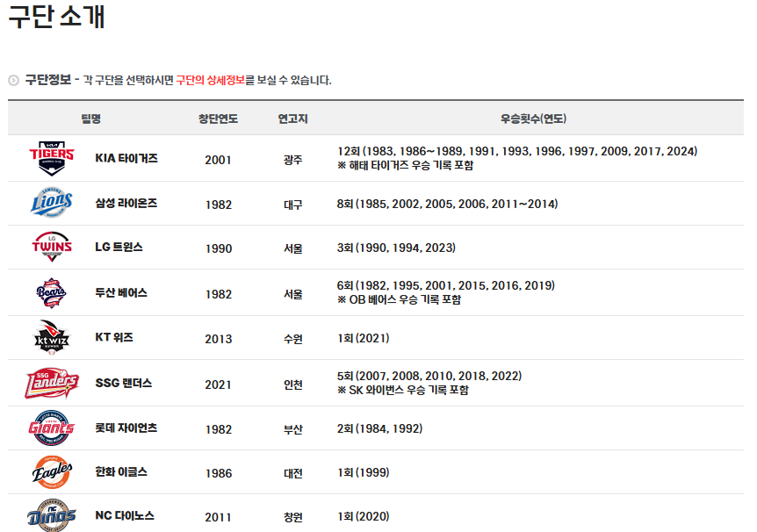Click the NC Dinos team logo
This screenshot has width=757, height=532.
pos(51,515)
